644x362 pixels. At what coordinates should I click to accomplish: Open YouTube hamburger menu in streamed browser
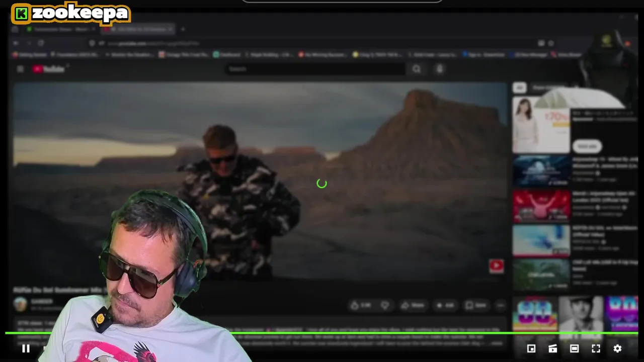(x=20, y=69)
